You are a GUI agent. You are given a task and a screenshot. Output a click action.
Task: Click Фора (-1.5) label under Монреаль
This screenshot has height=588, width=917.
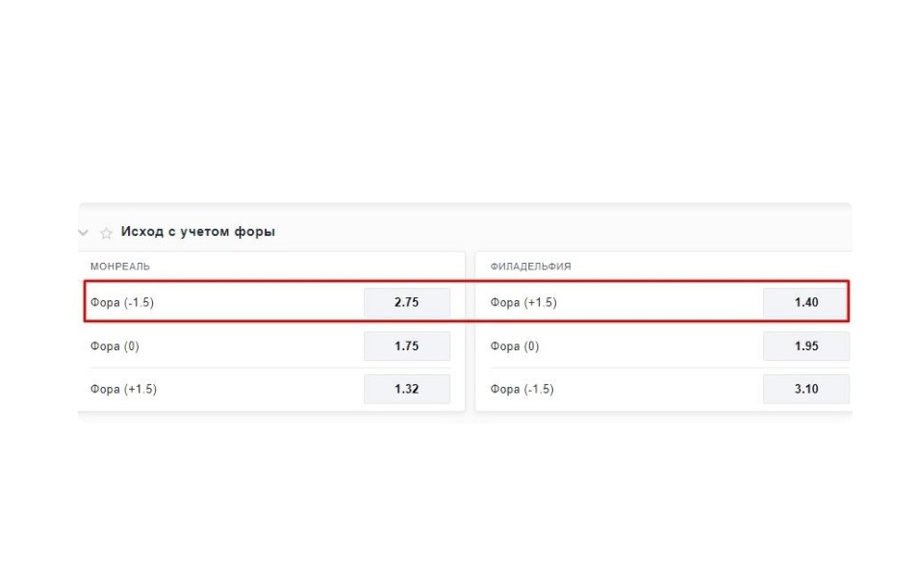(x=122, y=302)
